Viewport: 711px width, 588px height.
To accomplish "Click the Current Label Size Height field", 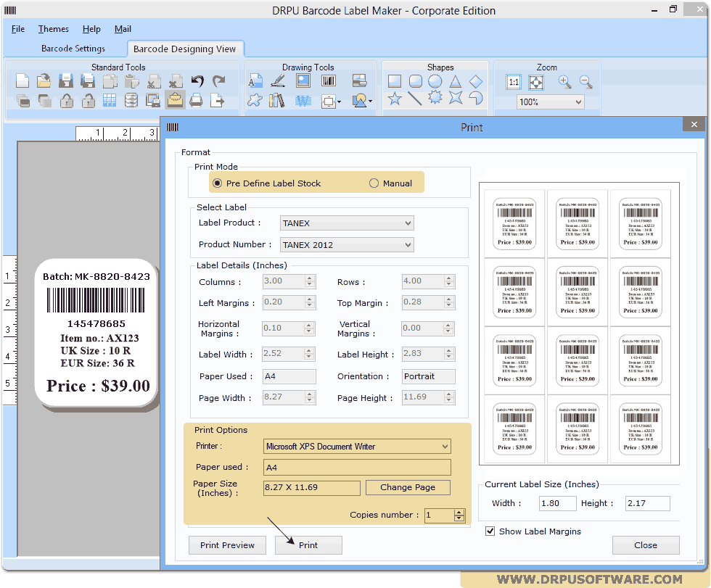I will click(x=647, y=503).
